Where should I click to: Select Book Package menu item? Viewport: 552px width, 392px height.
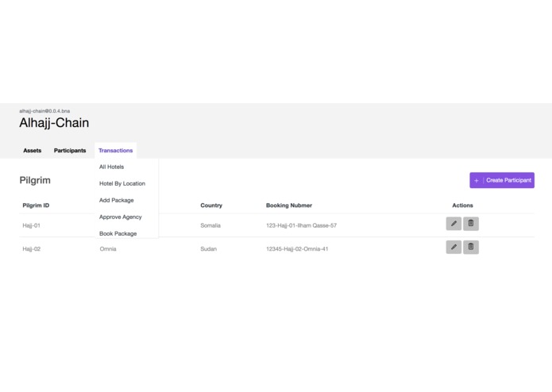118,233
